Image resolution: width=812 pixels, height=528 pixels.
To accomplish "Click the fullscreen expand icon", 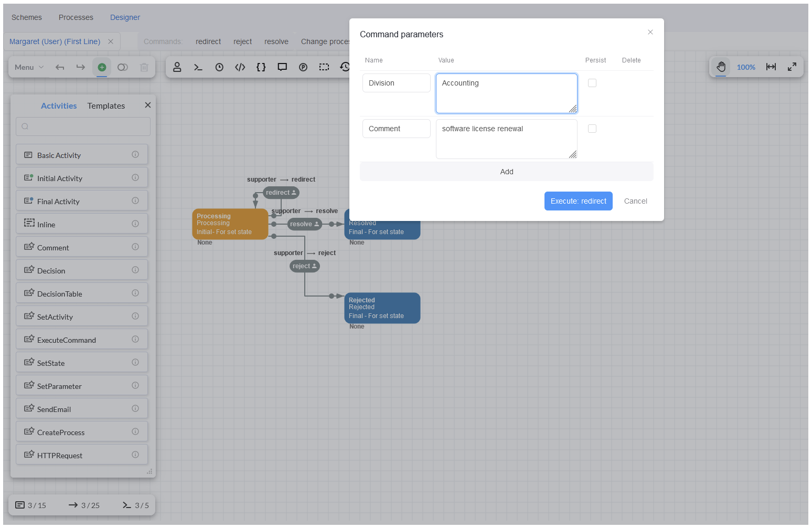I will tap(792, 67).
